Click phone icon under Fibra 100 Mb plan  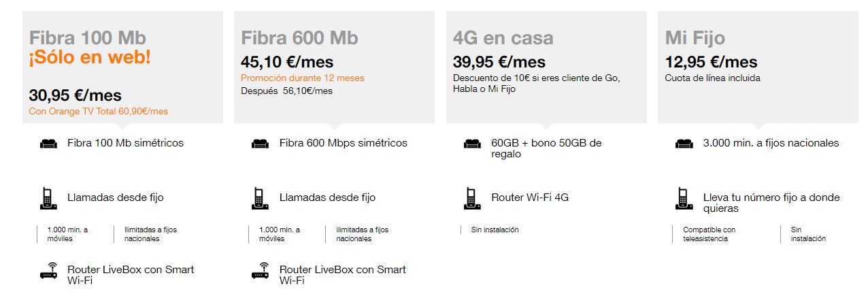(48, 198)
